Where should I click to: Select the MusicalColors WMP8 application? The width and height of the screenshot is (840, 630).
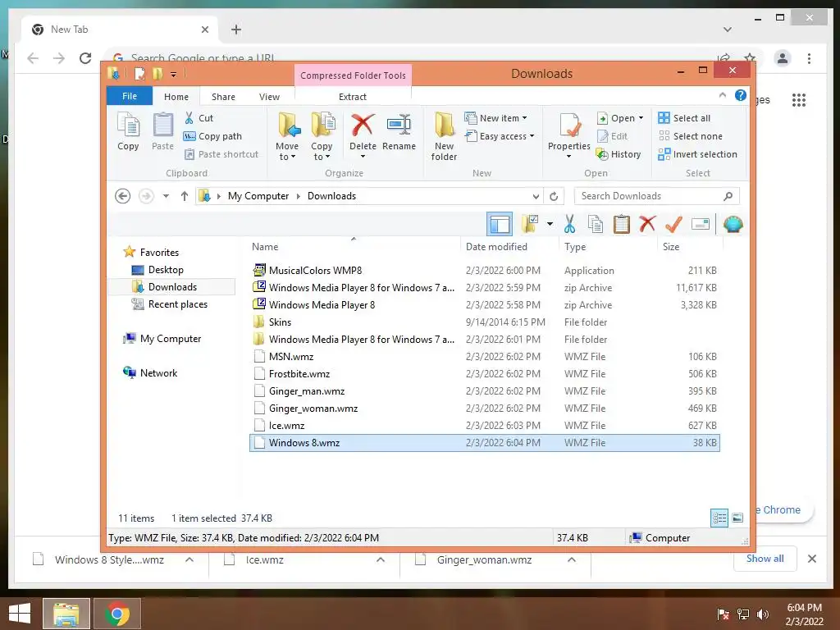click(485, 271)
